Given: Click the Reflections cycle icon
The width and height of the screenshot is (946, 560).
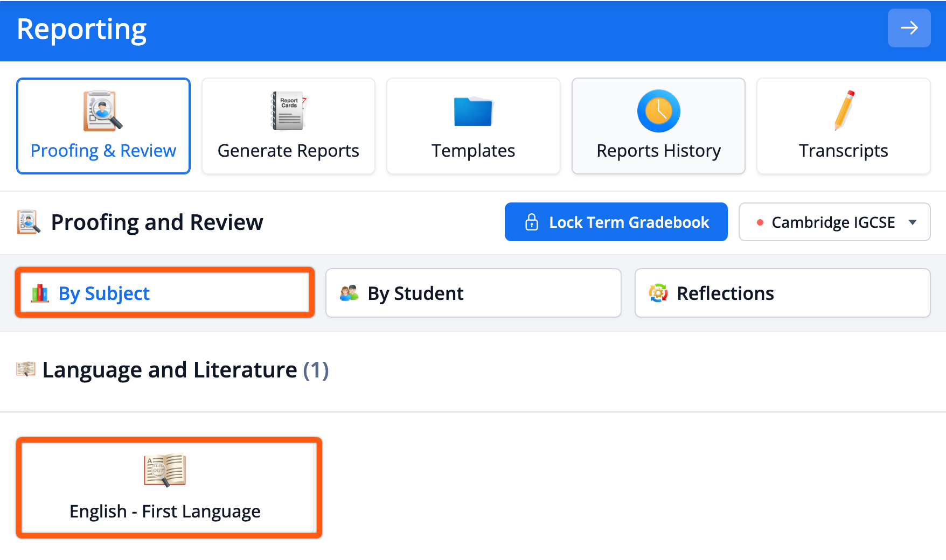Looking at the screenshot, I should [658, 293].
